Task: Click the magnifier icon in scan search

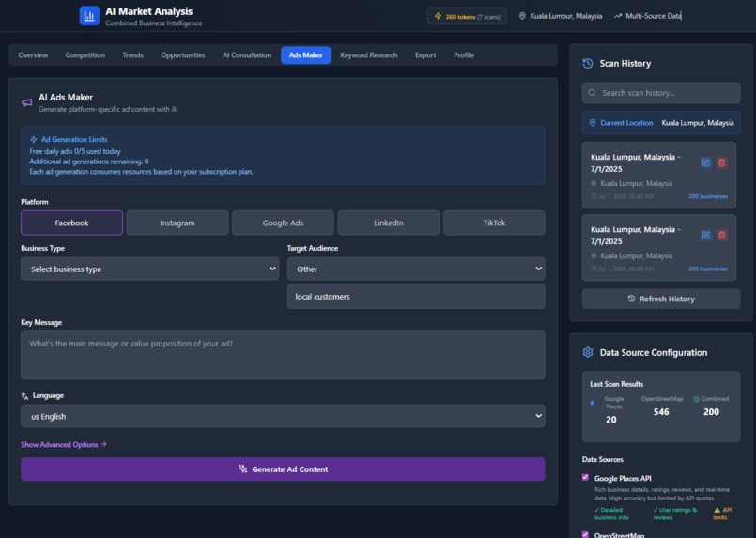Action: click(x=592, y=93)
